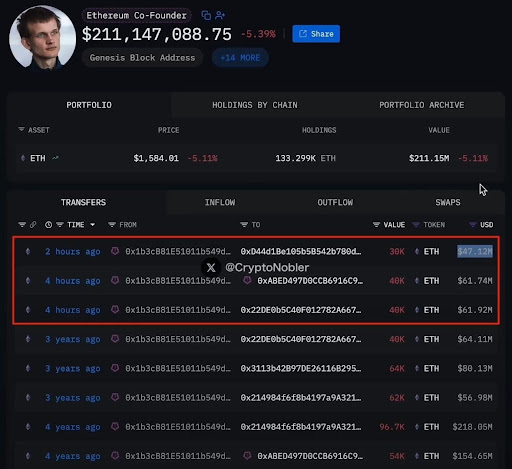The height and width of the screenshot is (469, 512).
Task: Click the sender entity icon in $47.12M row
Action: (115, 251)
